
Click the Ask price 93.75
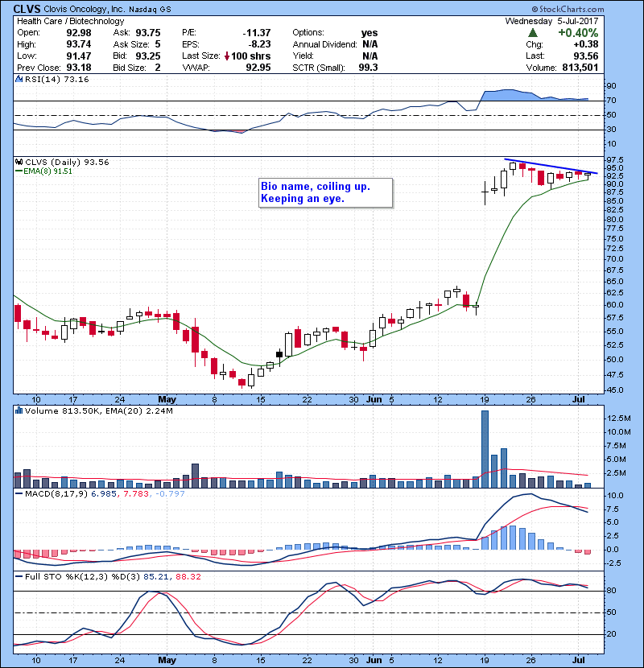point(148,33)
